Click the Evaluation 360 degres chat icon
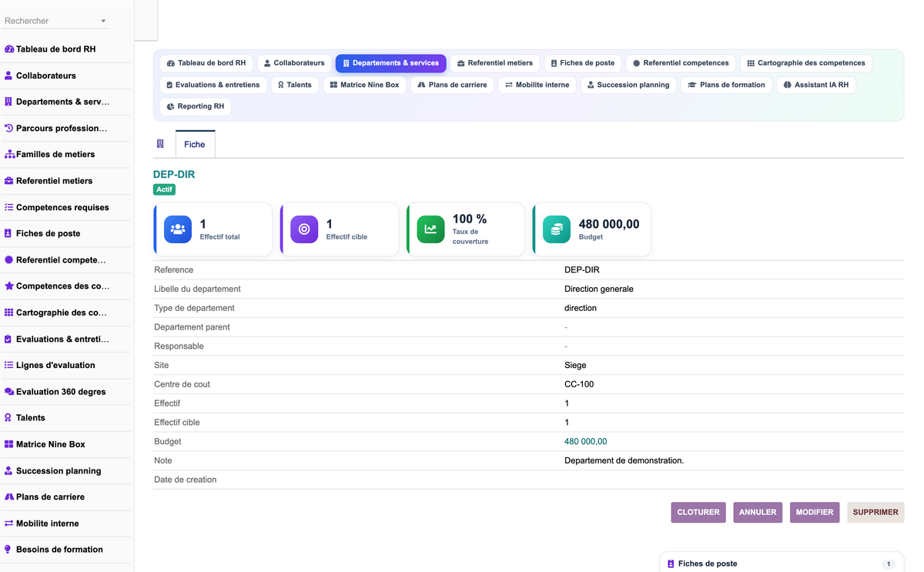The image size is (924, 572). [9, 391]
